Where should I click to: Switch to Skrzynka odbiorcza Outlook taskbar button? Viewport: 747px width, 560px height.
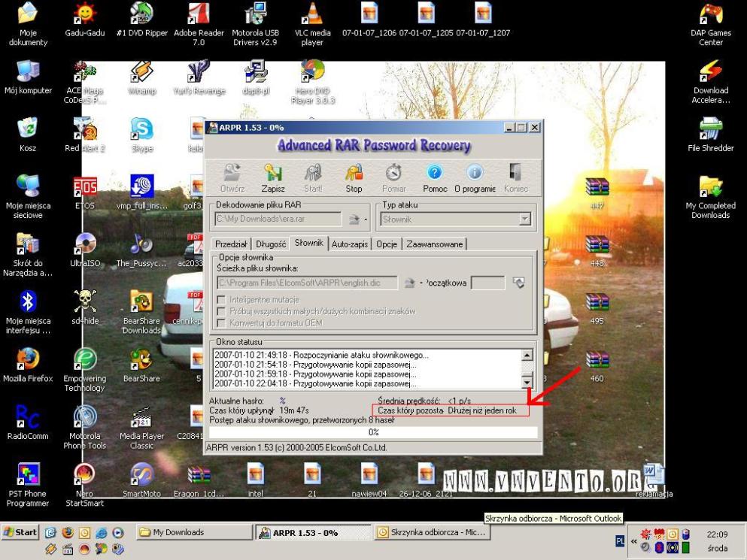pyautogui.click(x=432, y=532)
